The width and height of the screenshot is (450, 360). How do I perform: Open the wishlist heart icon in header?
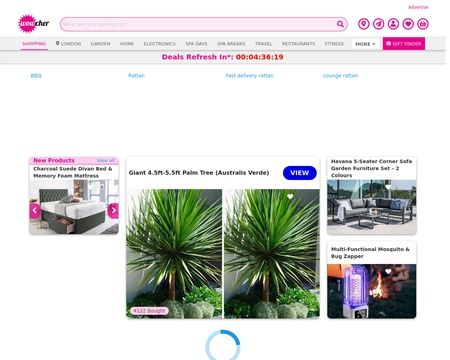(x=408, y=24)
